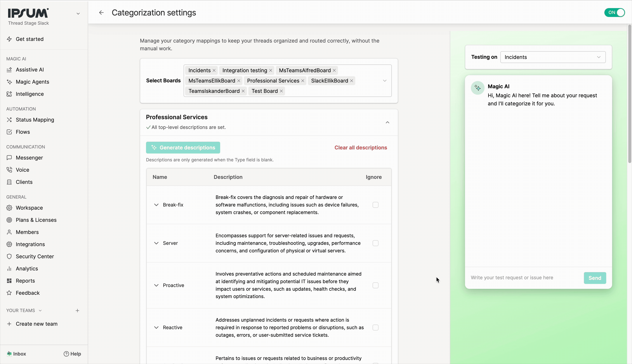This screenshot has width=632, height=364.
Task: Check Ignore for Break-fix category
Action: (375, 205)
